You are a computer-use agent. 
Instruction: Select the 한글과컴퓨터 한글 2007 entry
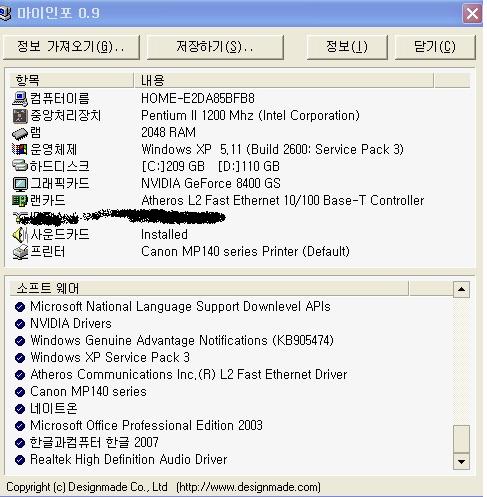[94, 443]
